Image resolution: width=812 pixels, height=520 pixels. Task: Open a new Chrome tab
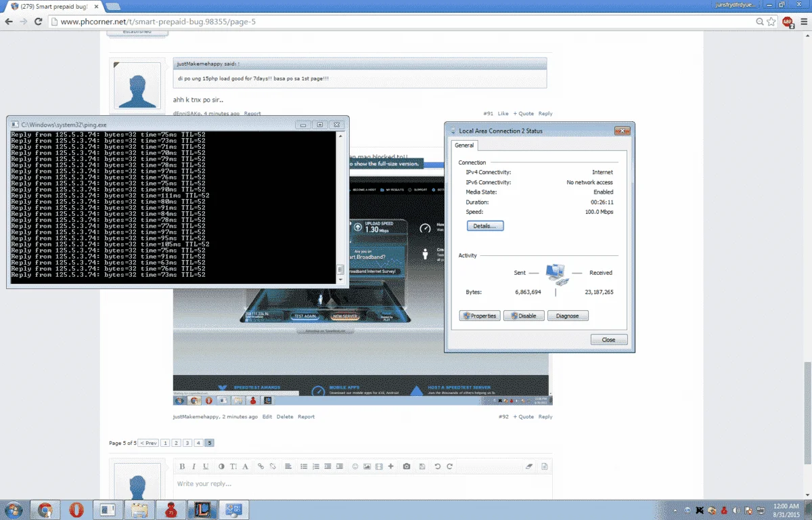113,6
